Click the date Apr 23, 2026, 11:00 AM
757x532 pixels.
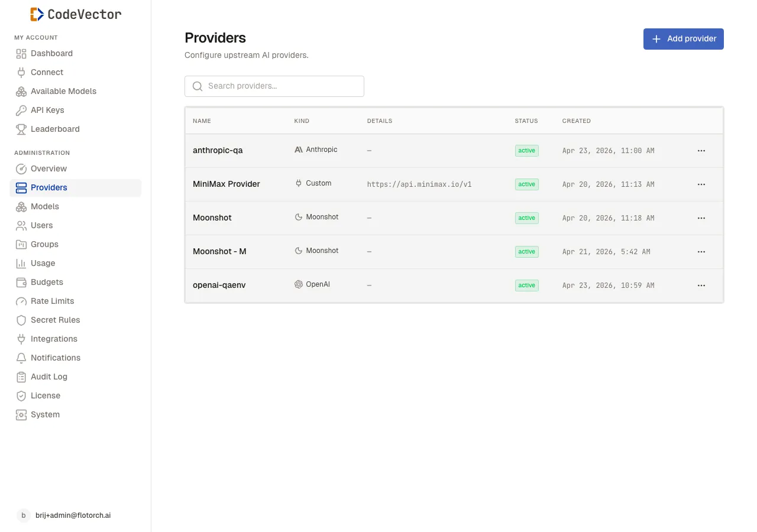pyautogui.click(x=609, y=151)
